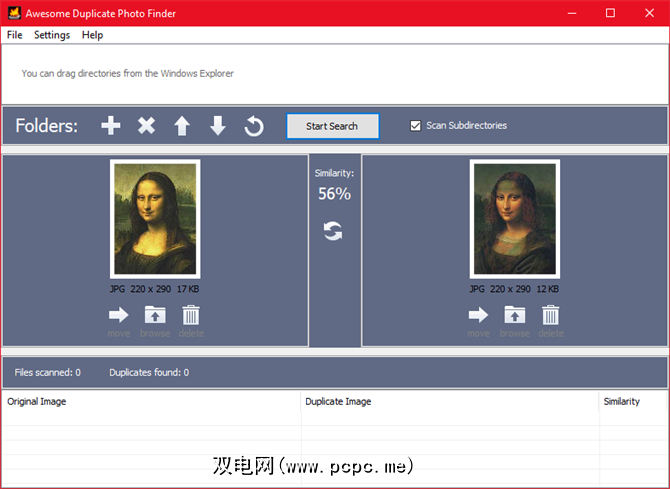Uncheck Scan Subdirectories checkbox

(x=415, y=126)
